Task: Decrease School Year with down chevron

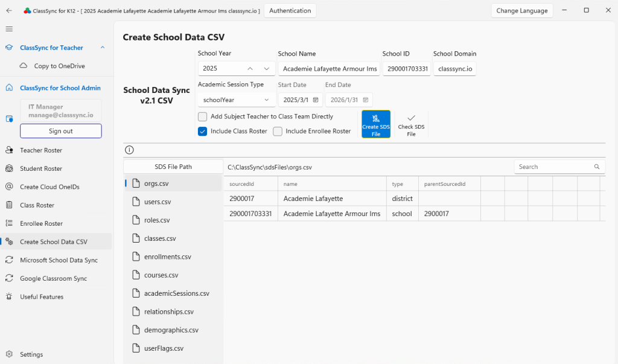Action: coord(266,68)
